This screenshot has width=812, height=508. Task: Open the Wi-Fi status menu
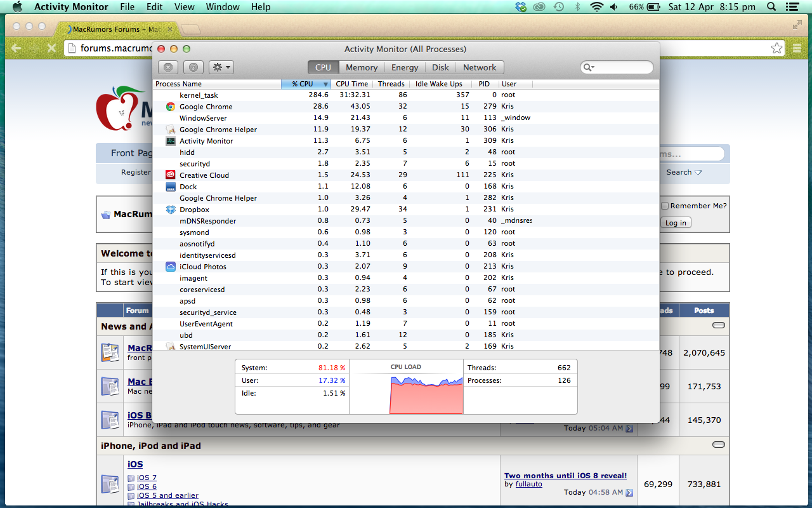point(596,7)
